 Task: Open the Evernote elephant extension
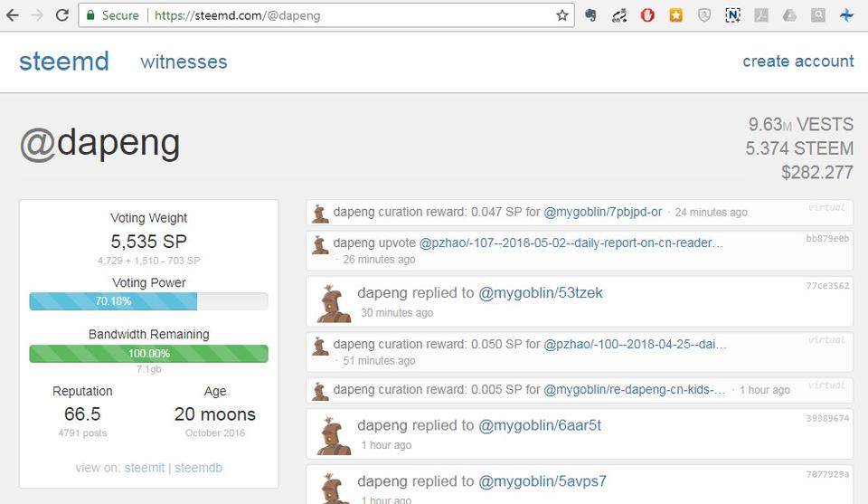coord(590,15)
